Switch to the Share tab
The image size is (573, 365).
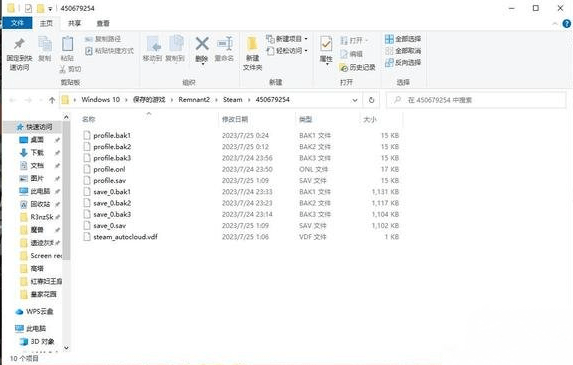click(x=75, y=23)
